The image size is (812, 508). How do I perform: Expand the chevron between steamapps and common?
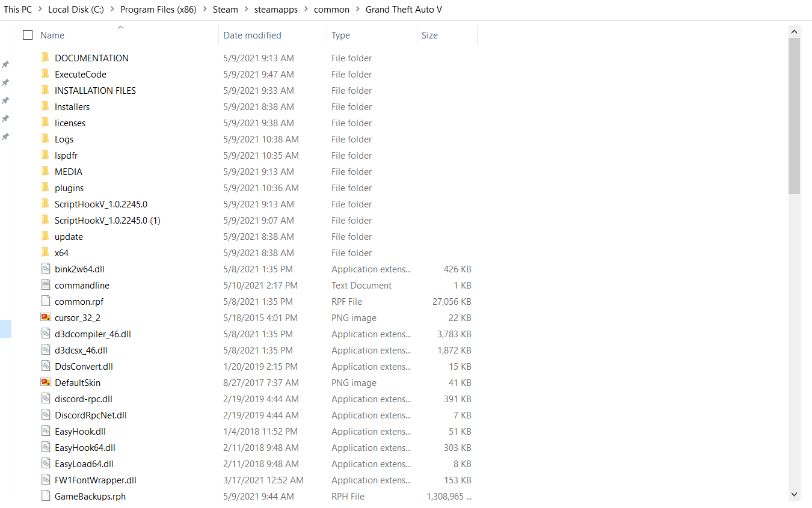tap(306, 10)
